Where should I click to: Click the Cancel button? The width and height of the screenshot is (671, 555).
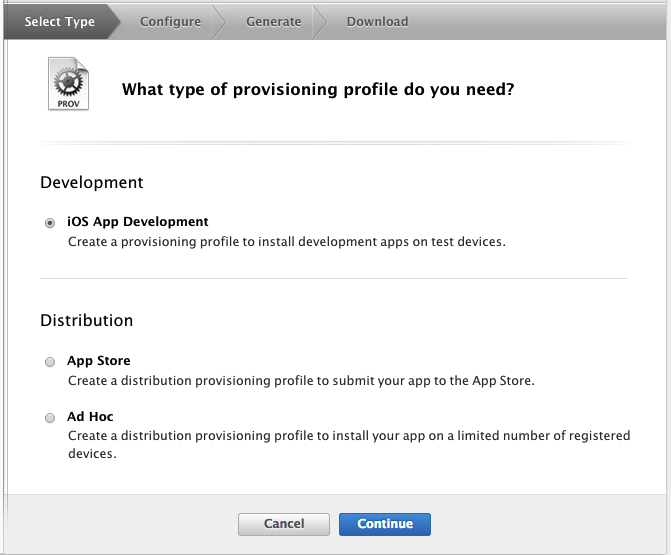coord(284,524)
